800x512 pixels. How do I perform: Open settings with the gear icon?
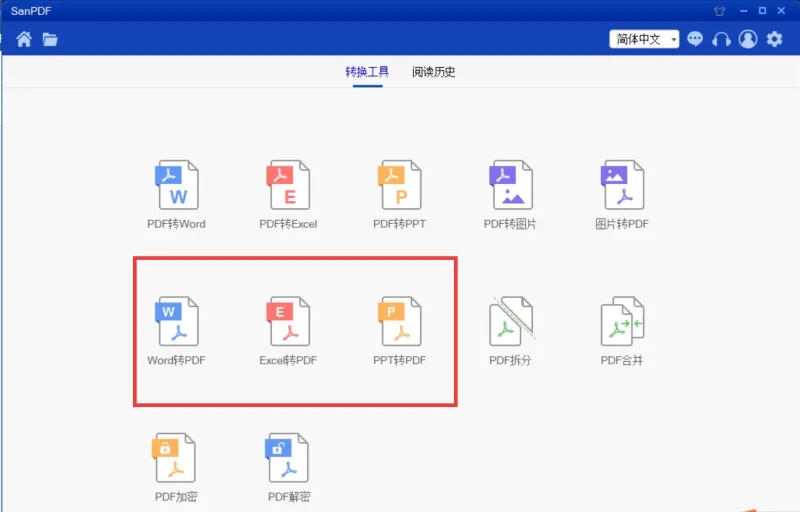(x=774, y=39)
